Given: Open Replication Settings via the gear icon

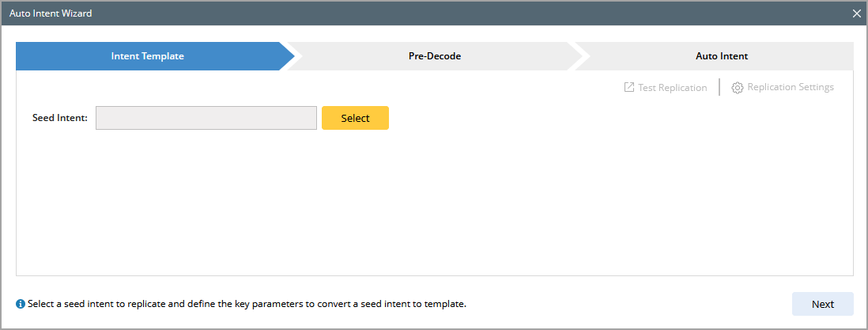Looking at the screenshot, I should click(x=738, y=88).
